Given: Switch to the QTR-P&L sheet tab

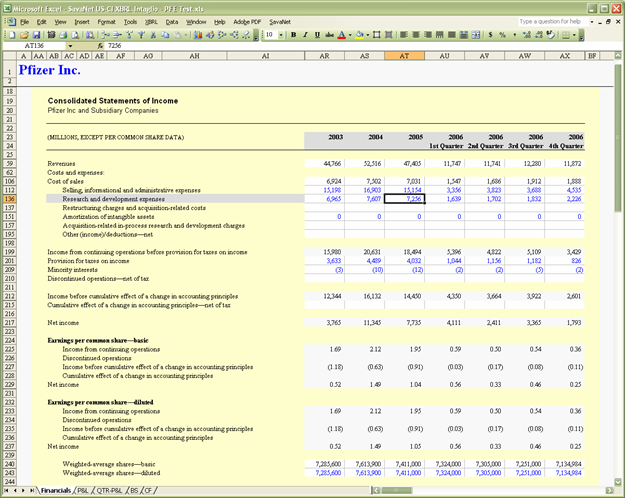Looking at the screenshot, I should (110, 490).
